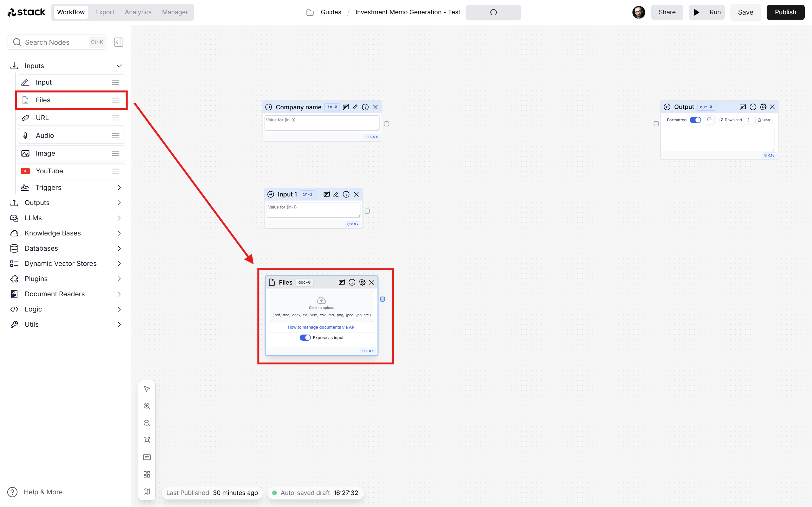
Task: Click the Save button in top toolbar
Action: click(745, 12)
